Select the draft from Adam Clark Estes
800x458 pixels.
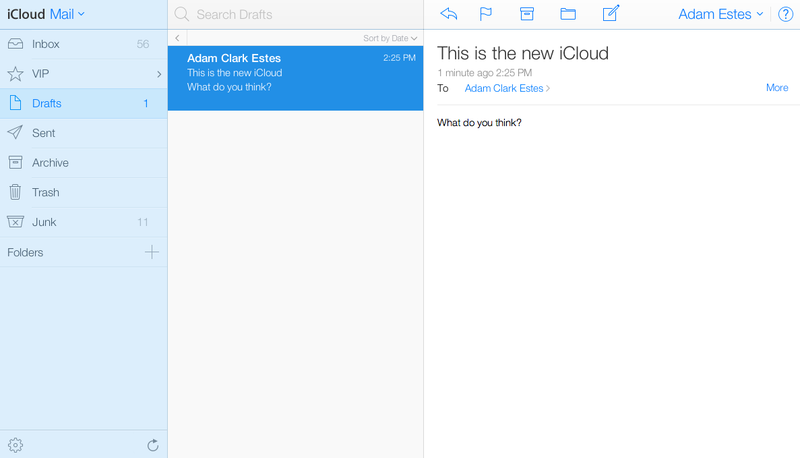[295, 78]
